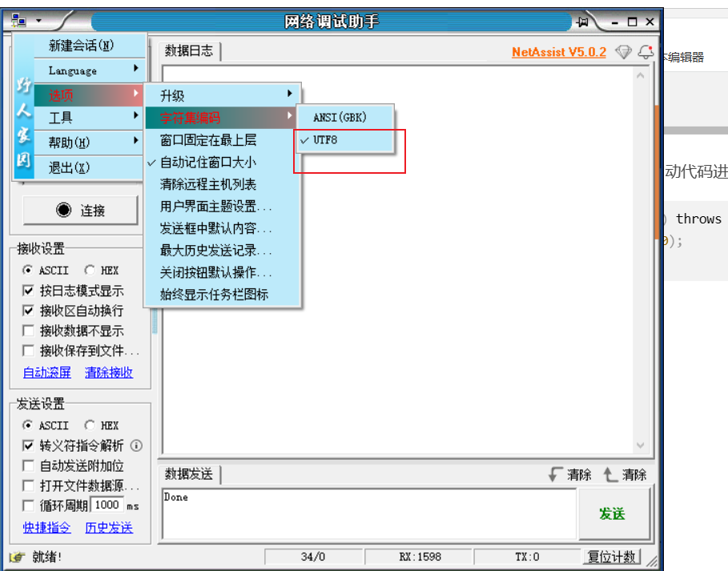The width and height of the screenshot is (728, 571).
Task: Click the info icon next to 转义符指令解析
Action: click(x=136, y=446)
